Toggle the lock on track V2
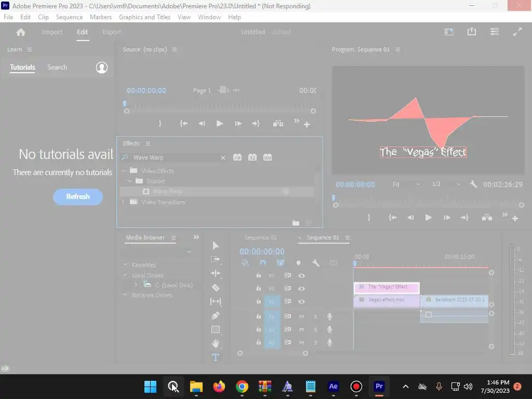 [259, 288]
